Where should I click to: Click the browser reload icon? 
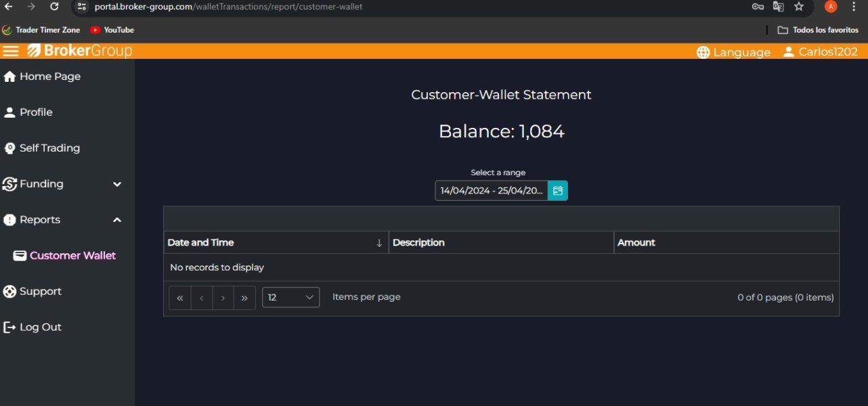[54, 7]
